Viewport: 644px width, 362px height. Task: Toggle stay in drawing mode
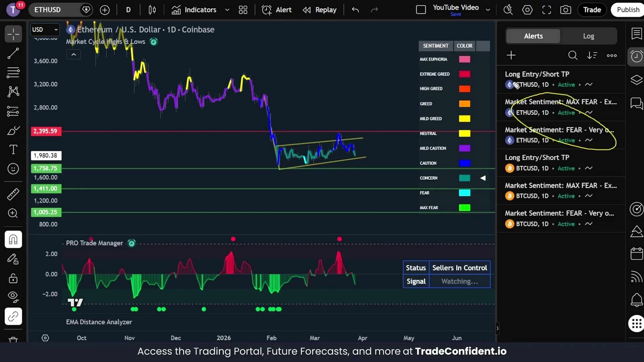(13, 259)
